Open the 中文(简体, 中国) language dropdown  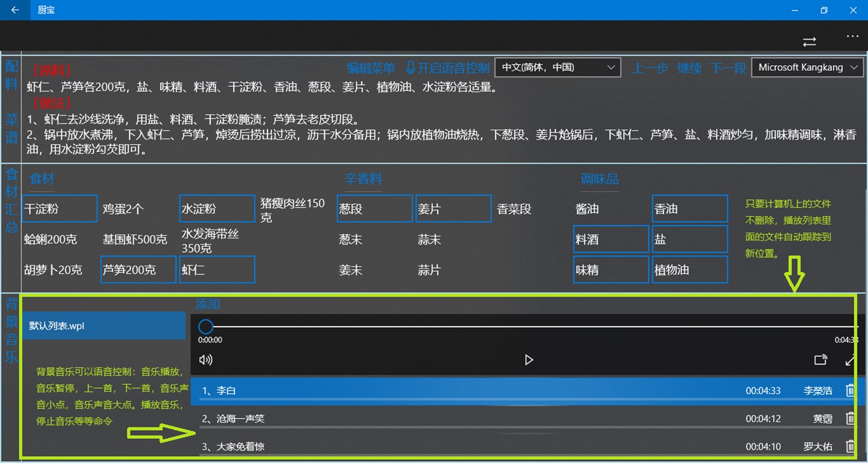557,67
